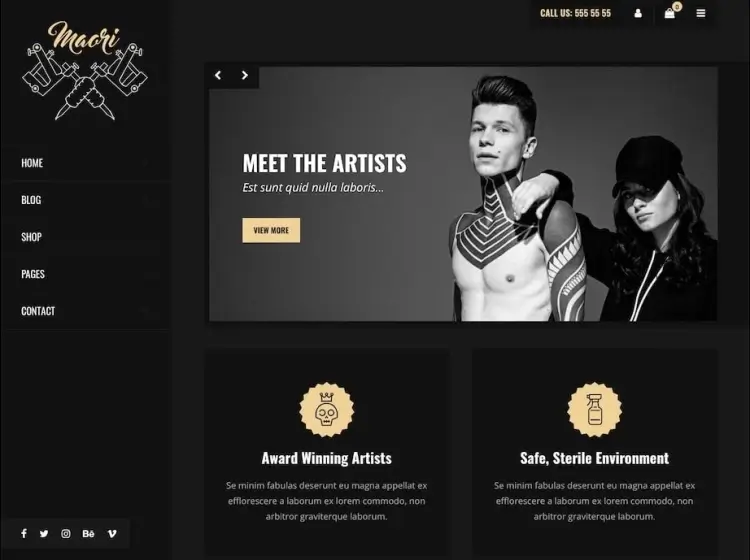Open the Vimeo social icon
This screenshot has width=750, height=560.
112,534
